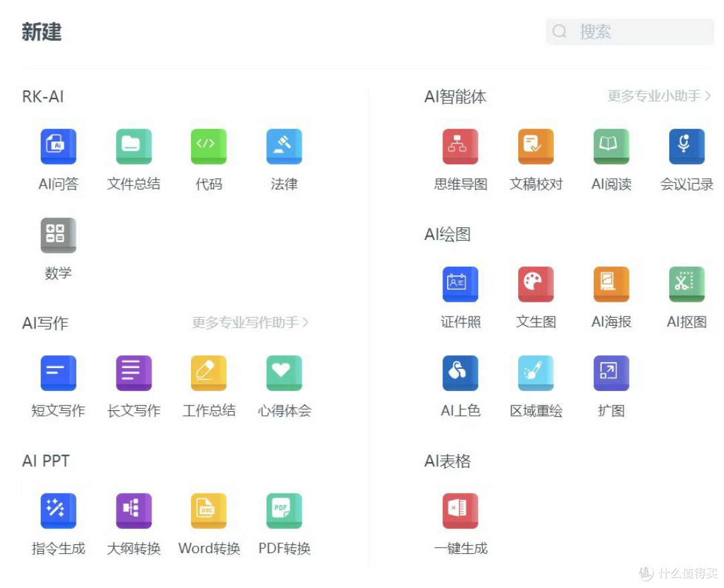Open the 数学 calculator icon
This screenshot has width=724, height=588.
[x=58, y=235]
